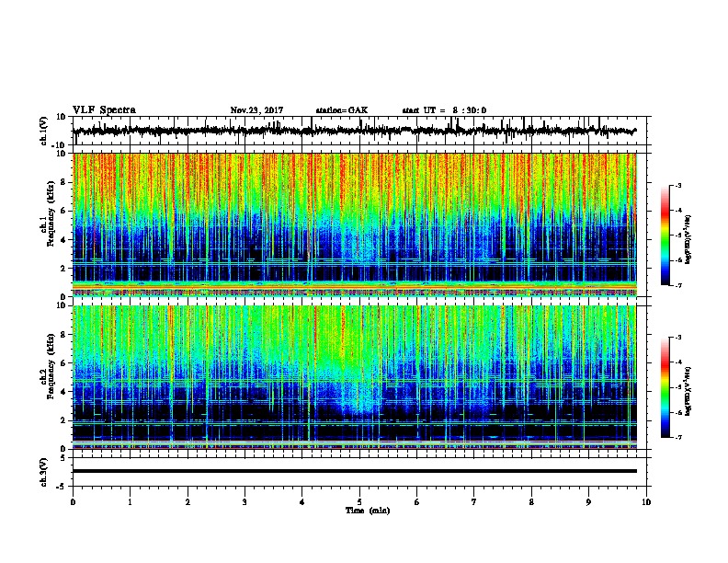This screenshot has height=563, width=728.
Task: Click the ch.1 spectrogram panel
Action: click(x=355, y=224)
